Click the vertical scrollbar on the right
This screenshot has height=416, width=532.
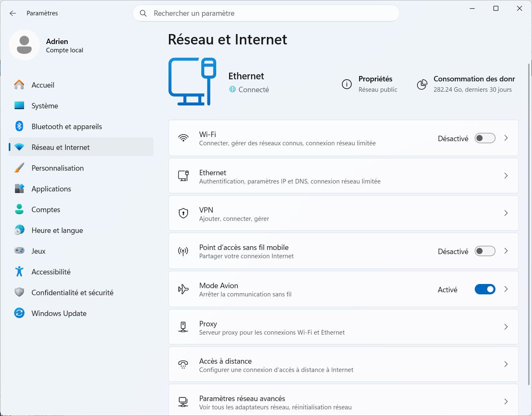pos(529,224)
